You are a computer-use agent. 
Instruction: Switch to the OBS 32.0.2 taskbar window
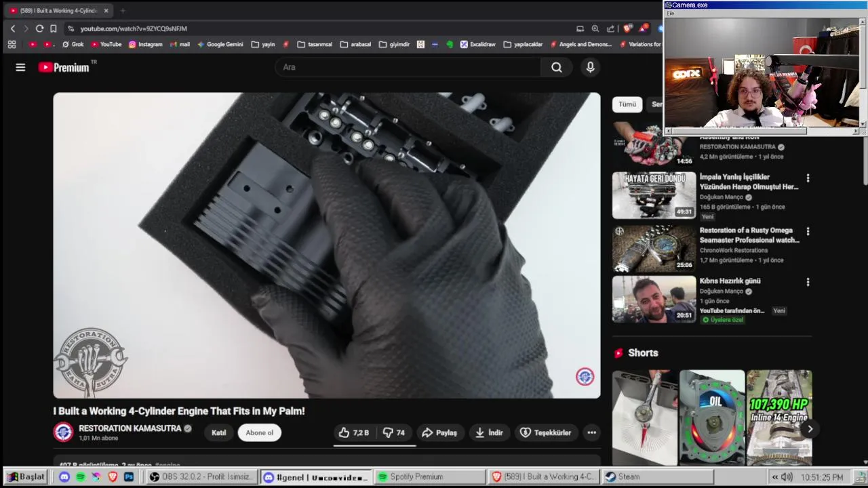pyautogui.click(x=201, y=476)
